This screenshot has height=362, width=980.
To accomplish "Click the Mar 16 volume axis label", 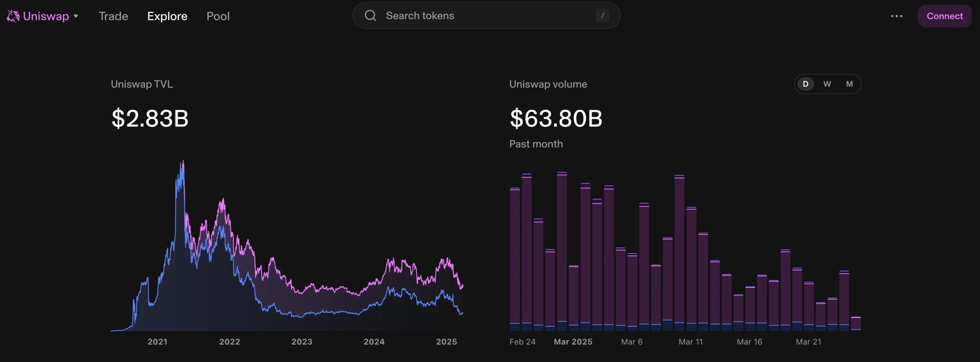I will (749, 342).
